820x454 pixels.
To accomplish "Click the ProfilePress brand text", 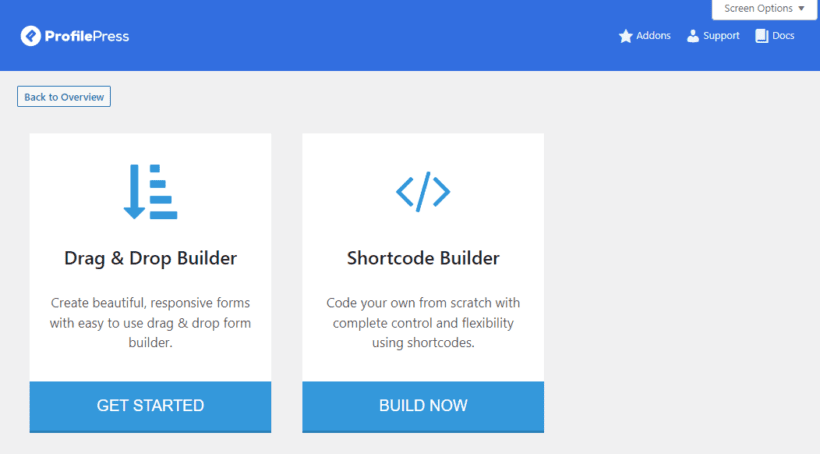I will click(x=87, y=37).
